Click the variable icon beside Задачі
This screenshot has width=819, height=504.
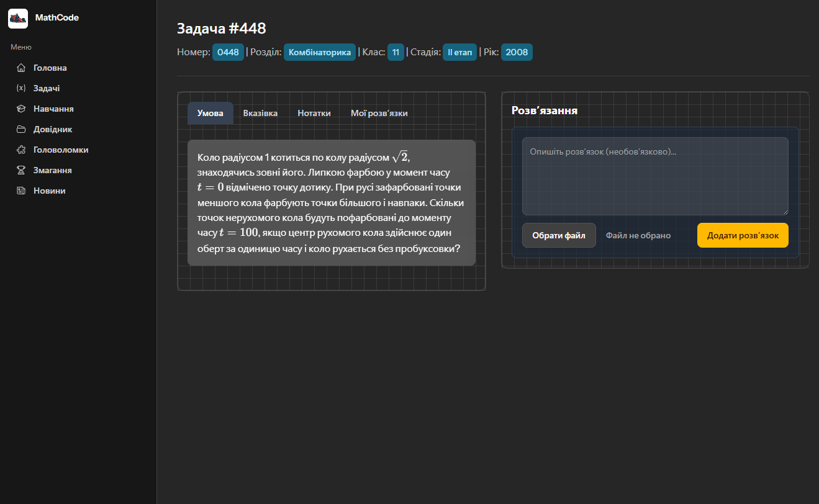21,88
